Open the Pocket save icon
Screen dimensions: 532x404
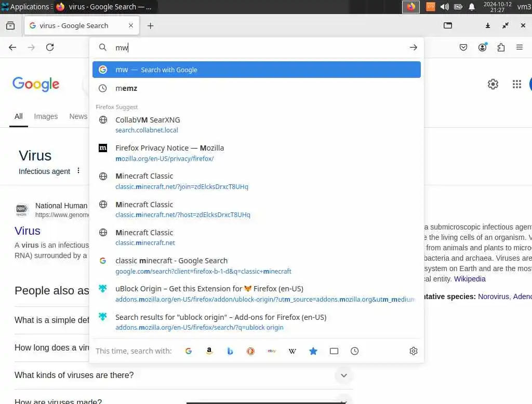[463, 47]
